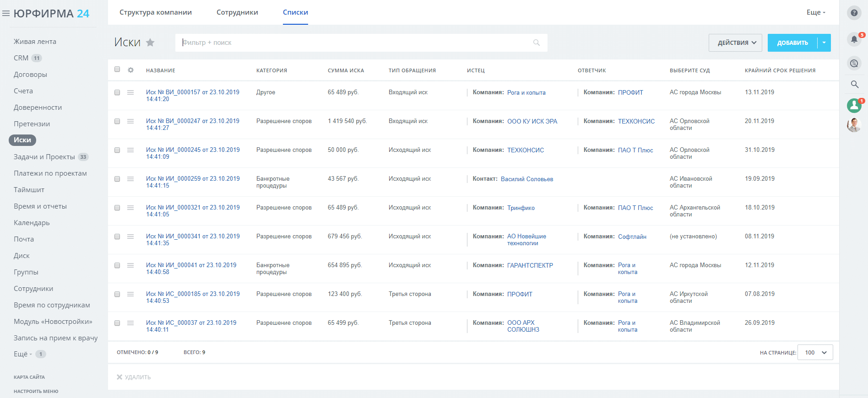Check the row Иск № ИИ_000041

coord(117,265)
